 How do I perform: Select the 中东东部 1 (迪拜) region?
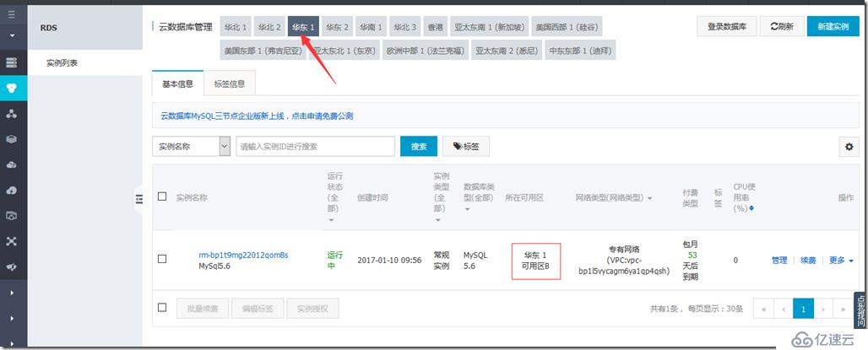581,51
